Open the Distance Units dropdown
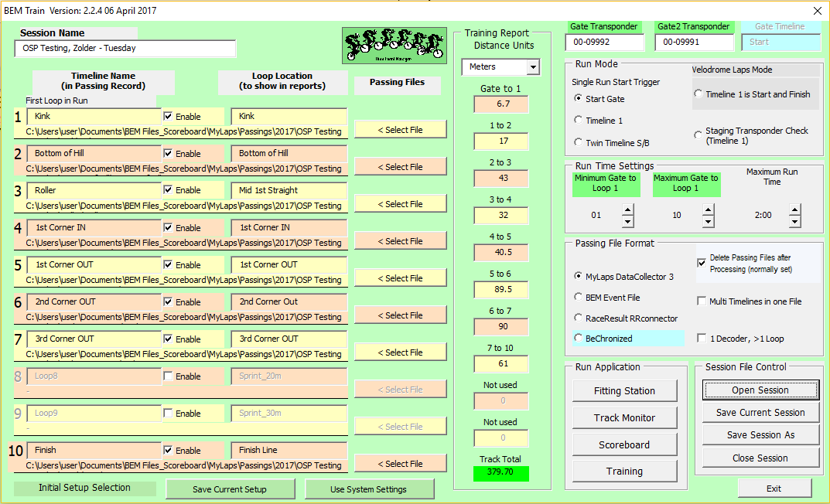Screen dimensions: 830x504 click(x=533, y=67)
